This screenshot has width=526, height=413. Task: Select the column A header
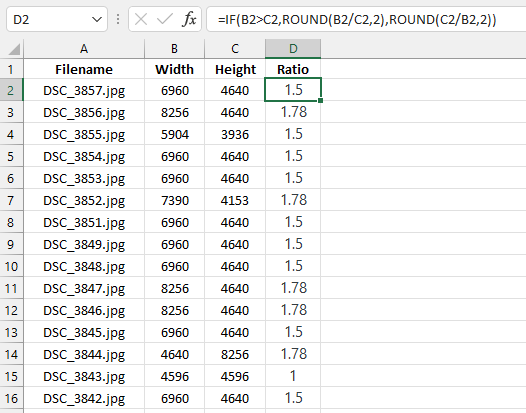coord(84,49)
